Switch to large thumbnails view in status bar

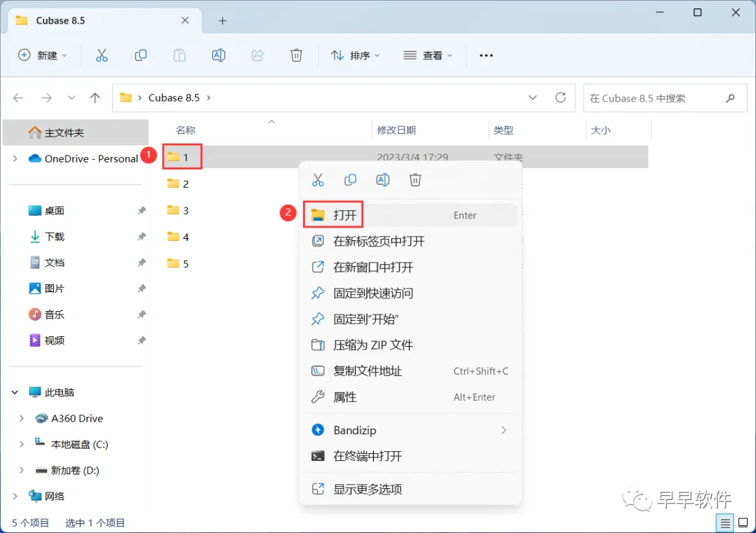[x=743, y=522]
